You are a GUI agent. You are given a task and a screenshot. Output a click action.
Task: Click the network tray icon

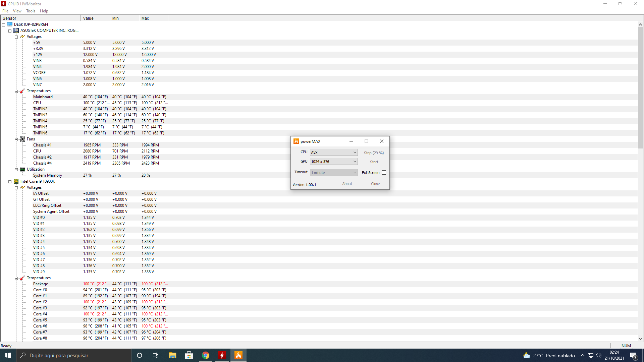(591, 355)
